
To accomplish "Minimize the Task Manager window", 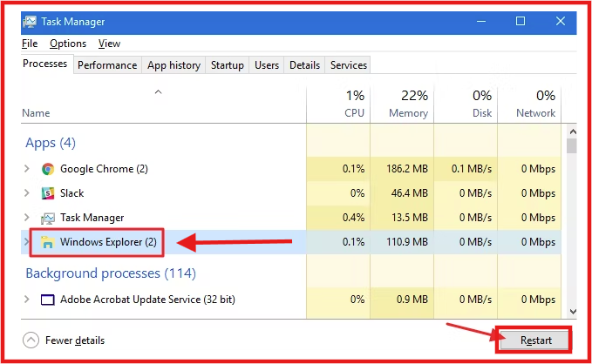I will coord(481,22).
